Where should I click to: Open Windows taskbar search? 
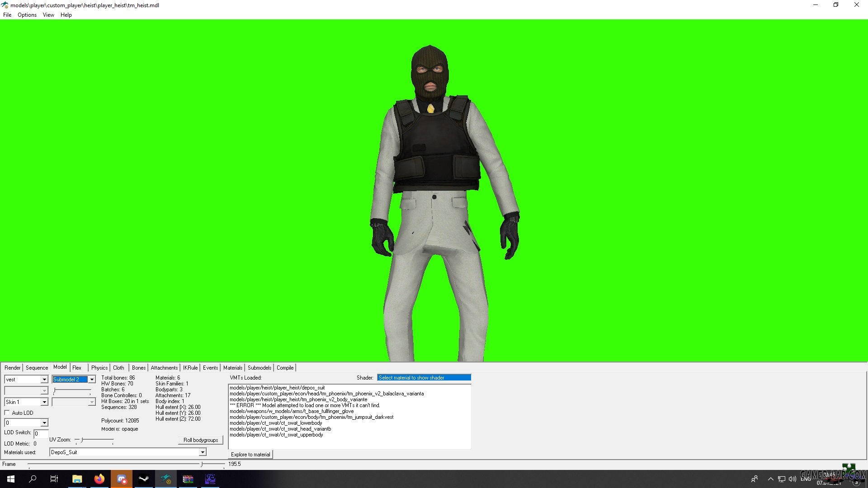point(33,479)
